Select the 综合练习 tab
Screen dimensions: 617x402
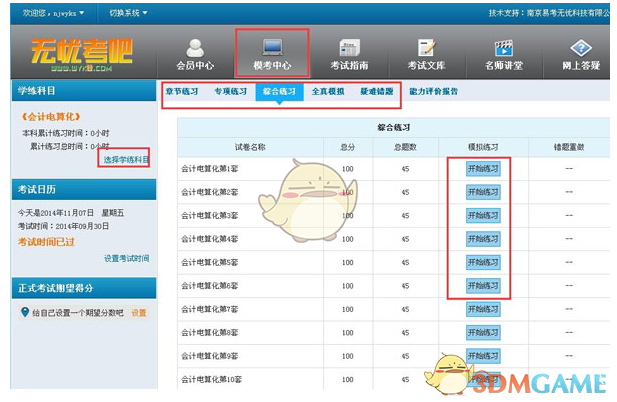coord(279,92)
